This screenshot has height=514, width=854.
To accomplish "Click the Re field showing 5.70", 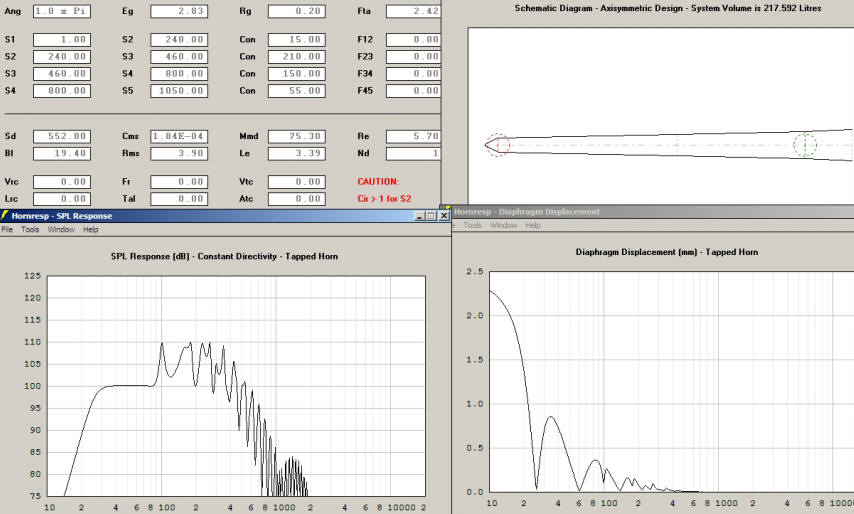I will 413,137.
